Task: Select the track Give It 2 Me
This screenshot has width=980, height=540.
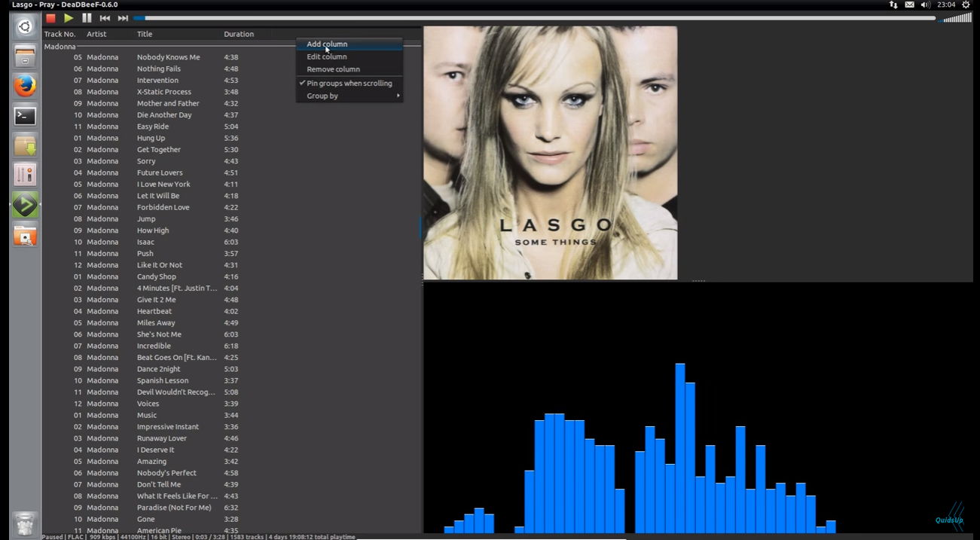Action: 231,300
